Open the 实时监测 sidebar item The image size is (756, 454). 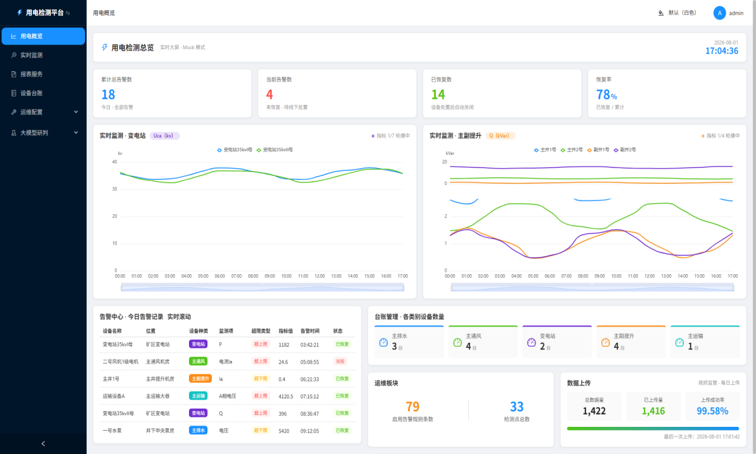(43, 55)
